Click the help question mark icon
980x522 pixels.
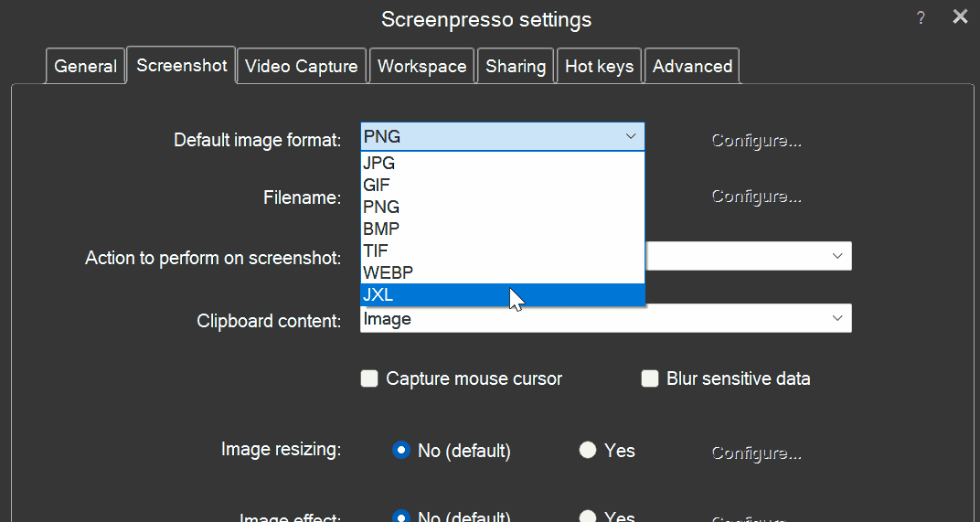pyautogui.click(x=920, y=18)
